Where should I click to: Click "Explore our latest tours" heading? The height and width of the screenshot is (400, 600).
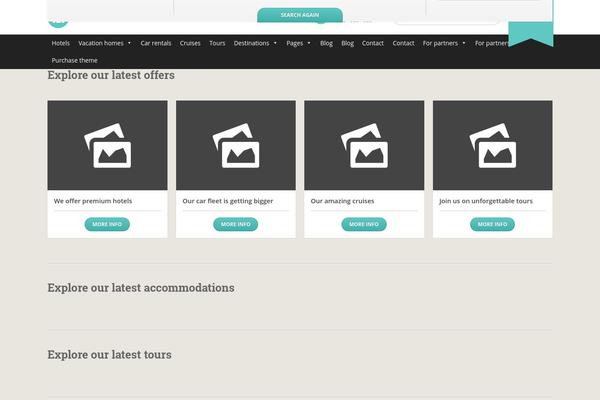pos(109,354)
